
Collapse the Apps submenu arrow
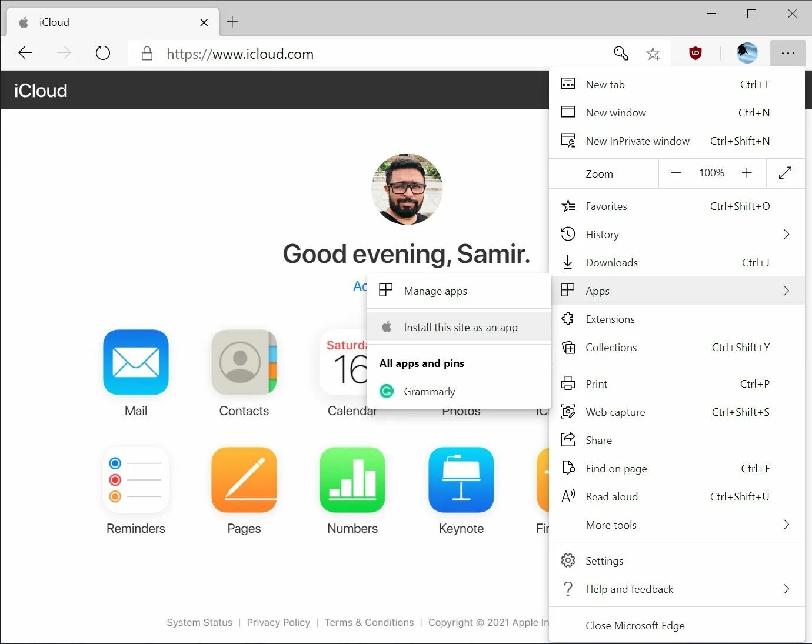(x=786, y=291)
